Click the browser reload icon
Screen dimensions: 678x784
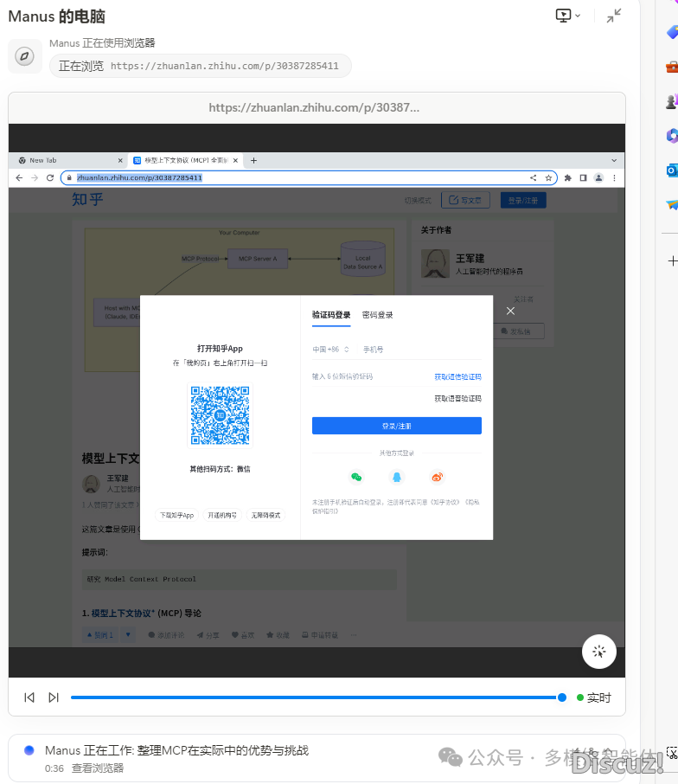tap(50, 177)
